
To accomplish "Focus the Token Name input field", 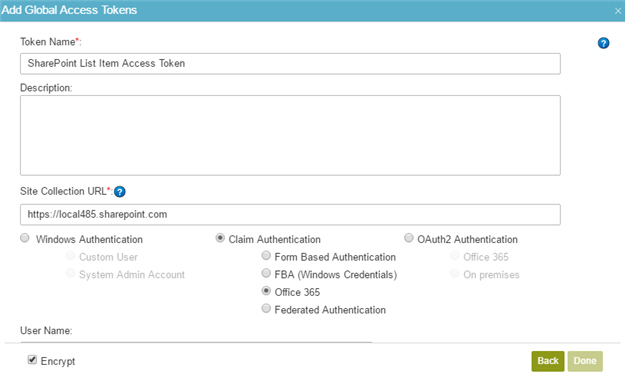I will pos(290,64).
